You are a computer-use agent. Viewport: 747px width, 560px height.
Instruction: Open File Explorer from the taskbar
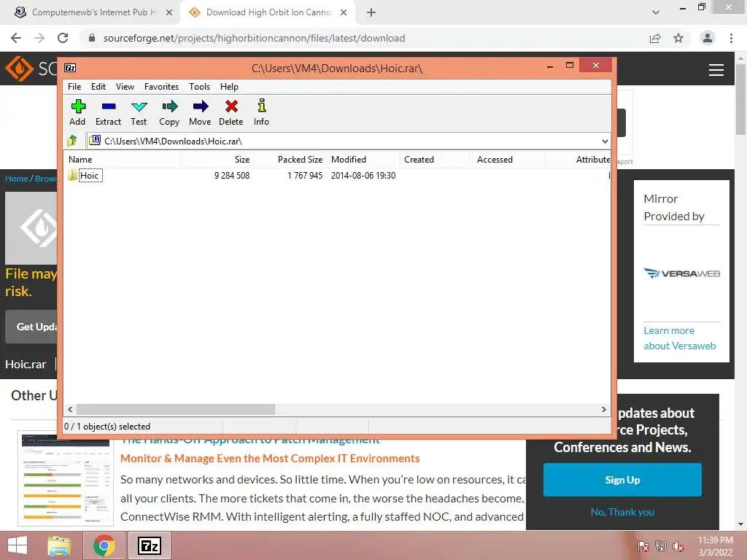coord(59,545)
